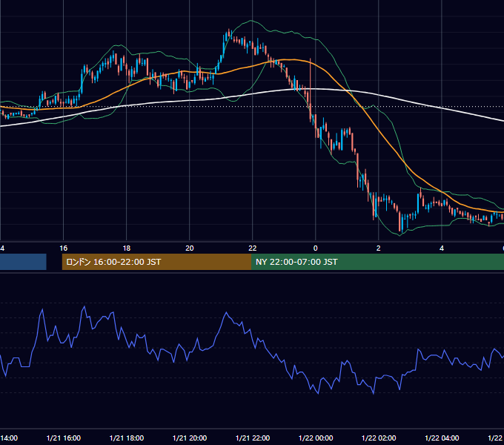The width and height of the screenshot is (504, 445).
Task: Click the "1/21 20:00" date label
Action: pos(189,438)
